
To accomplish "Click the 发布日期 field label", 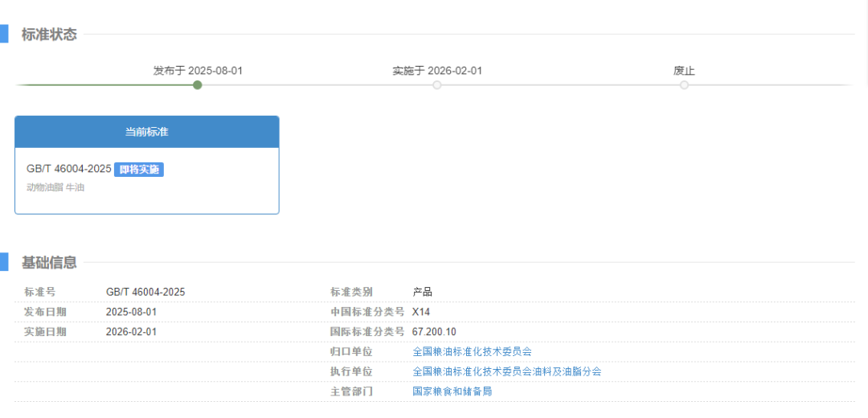I will 45,312.
